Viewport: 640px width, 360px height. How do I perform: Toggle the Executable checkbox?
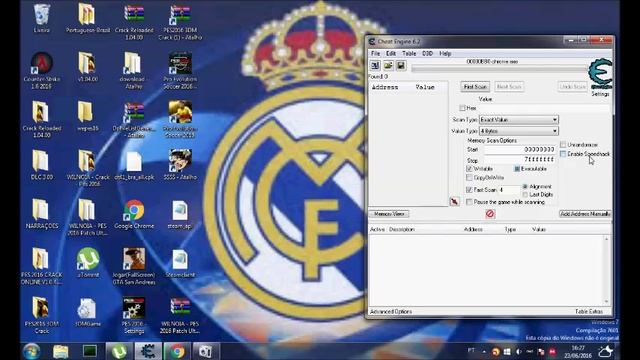(517, 169)
